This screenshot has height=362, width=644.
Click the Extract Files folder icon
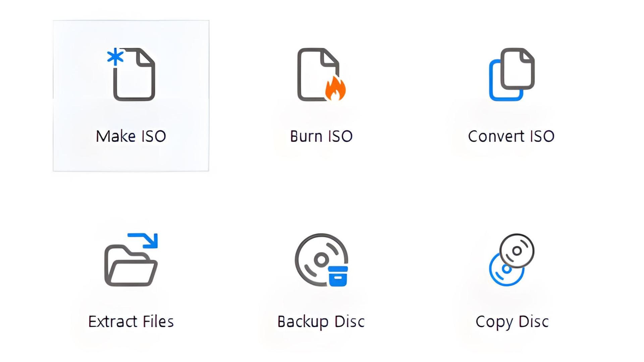click(131, 260)
